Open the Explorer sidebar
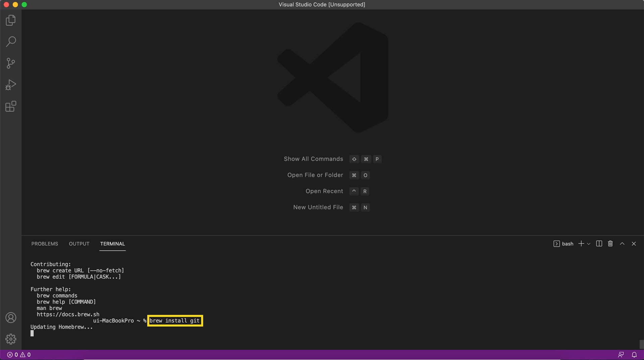644x360 pixels. pyautogui.click(x=10, y=20)
